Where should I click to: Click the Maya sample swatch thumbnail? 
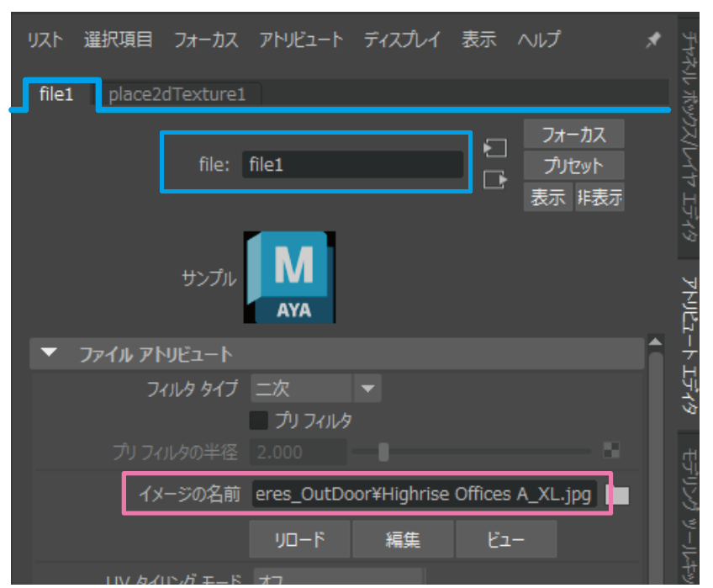point(289,278)
